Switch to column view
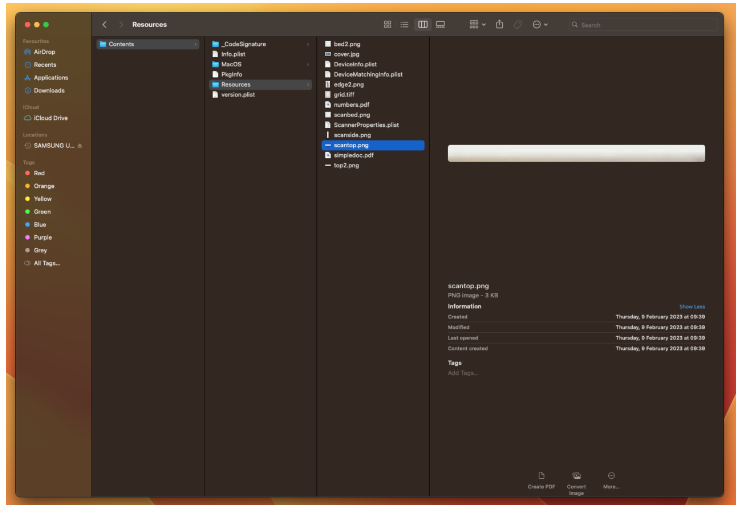 tap(422, 25)
